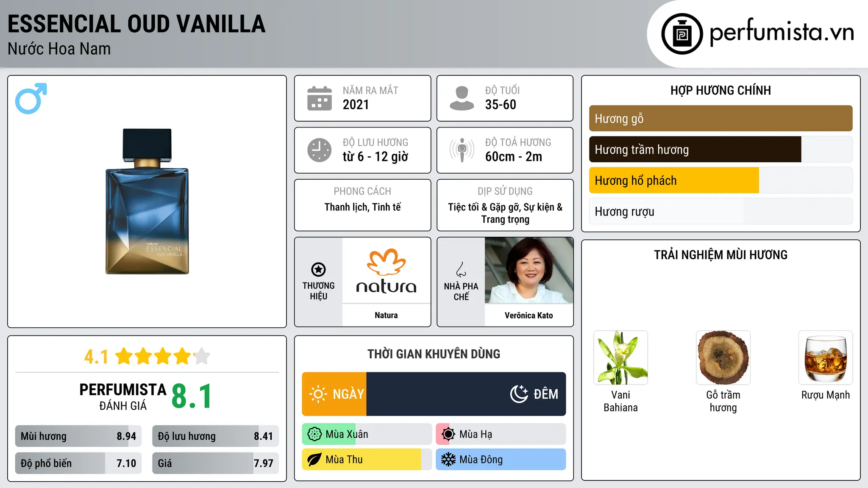This screenshot has height=488, width=868.
Task: Click the perfumista.vn perfume bottle logo icon
Action: coord(682,34)
